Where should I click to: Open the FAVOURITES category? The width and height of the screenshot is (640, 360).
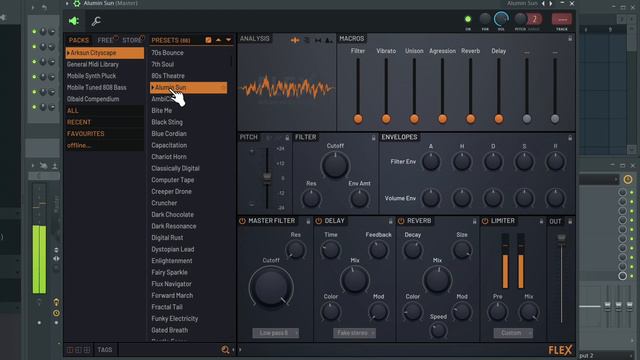pos(86,133)
